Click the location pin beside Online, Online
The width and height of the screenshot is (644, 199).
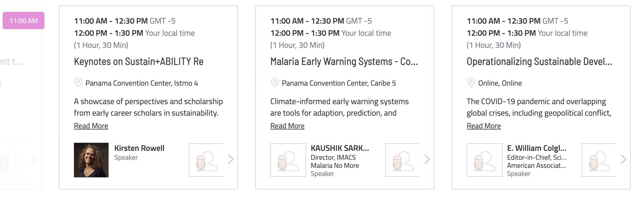[x=471, y=82]
